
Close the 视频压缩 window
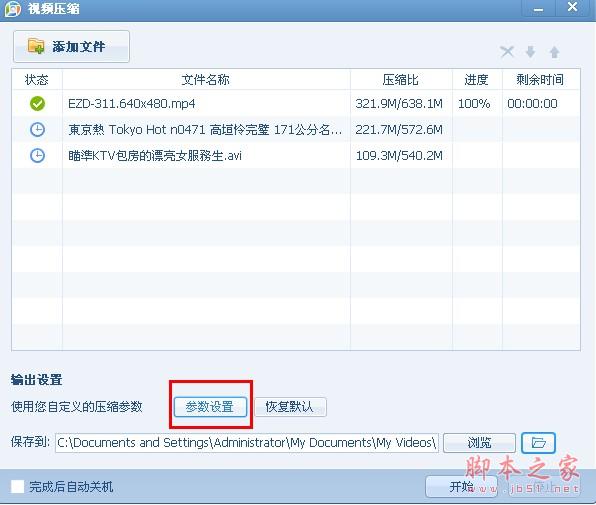pos(572,8)
